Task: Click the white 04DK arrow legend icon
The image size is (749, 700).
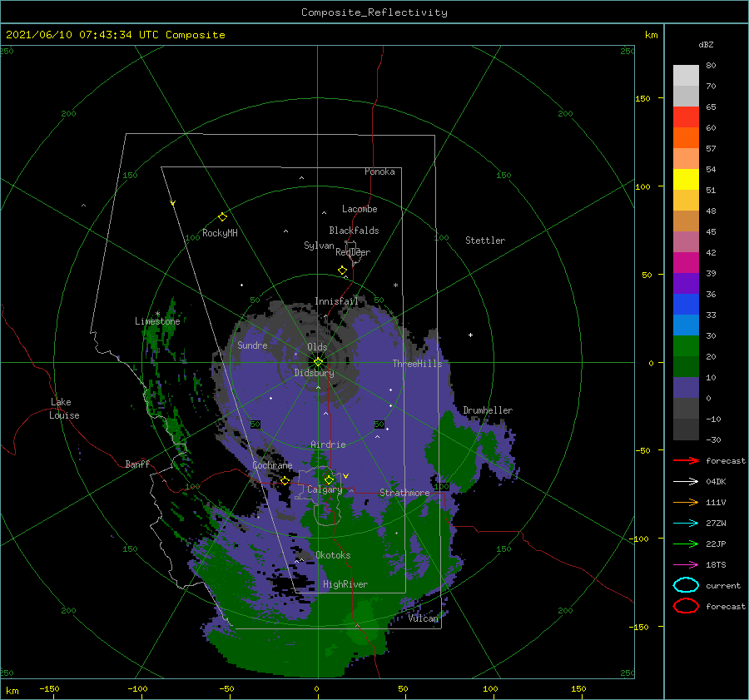Action: coord(686,482)
